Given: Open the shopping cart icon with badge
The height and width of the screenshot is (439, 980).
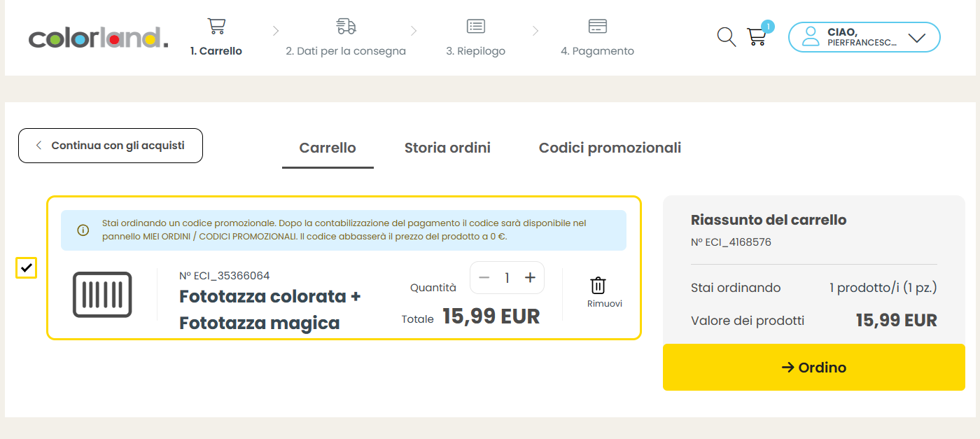Looking at the screenshot, I should point(757,36).
